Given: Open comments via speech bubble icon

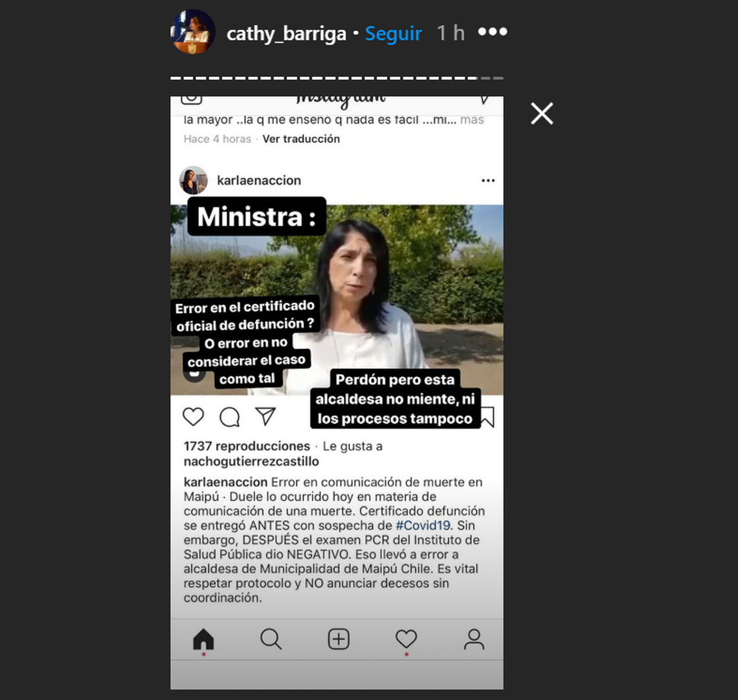Looking at the screenshot, I should pos(230,416).
